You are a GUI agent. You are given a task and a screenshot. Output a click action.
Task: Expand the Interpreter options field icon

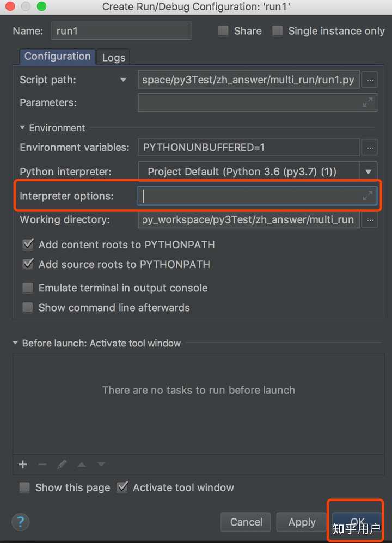coord(368,196)
